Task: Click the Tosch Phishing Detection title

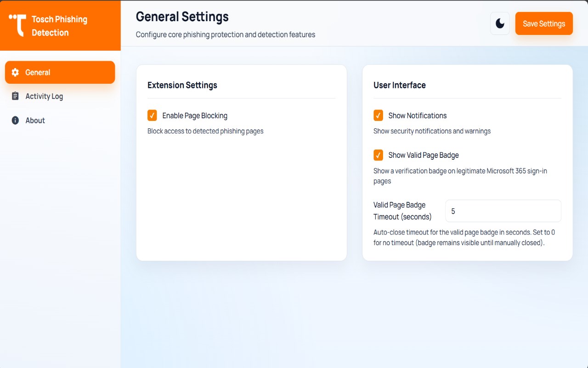Action: click(59, 26)
